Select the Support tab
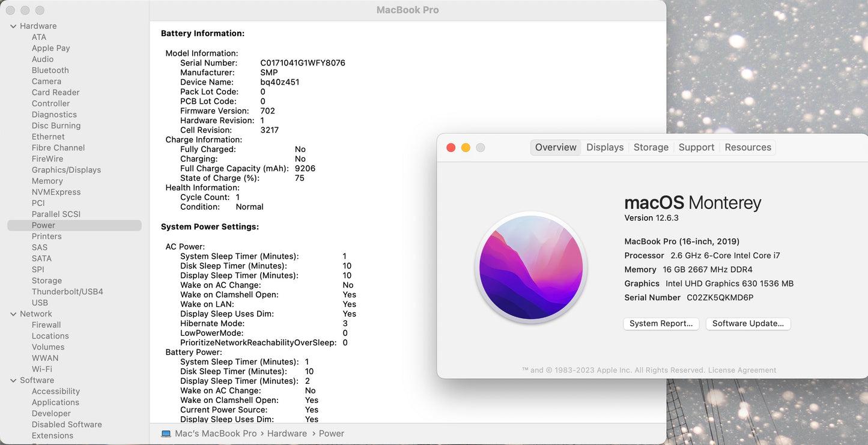 696,148
